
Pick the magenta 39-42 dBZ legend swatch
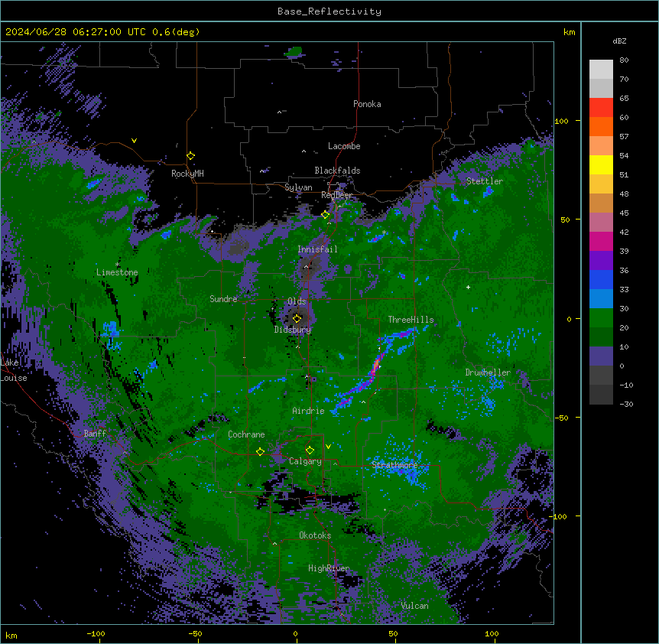601,241
